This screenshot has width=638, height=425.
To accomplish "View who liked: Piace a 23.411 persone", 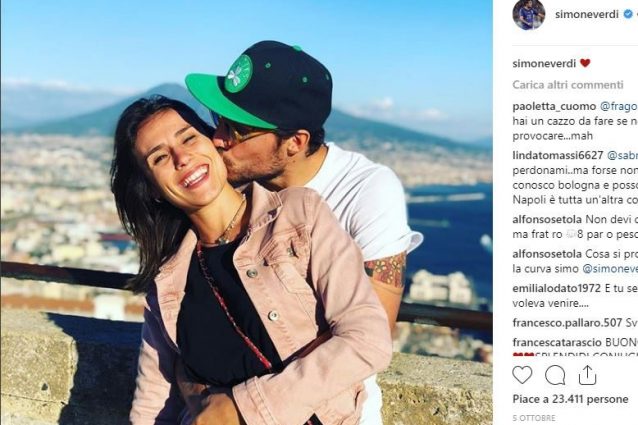I will (570, 399).
